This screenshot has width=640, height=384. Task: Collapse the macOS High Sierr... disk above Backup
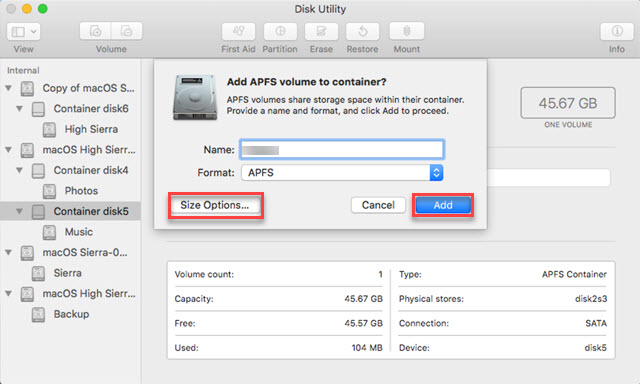(8, 293)
